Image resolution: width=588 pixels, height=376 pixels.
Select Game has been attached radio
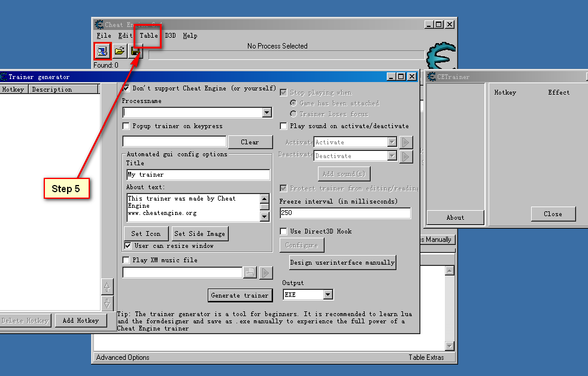(x=293, y=103)
